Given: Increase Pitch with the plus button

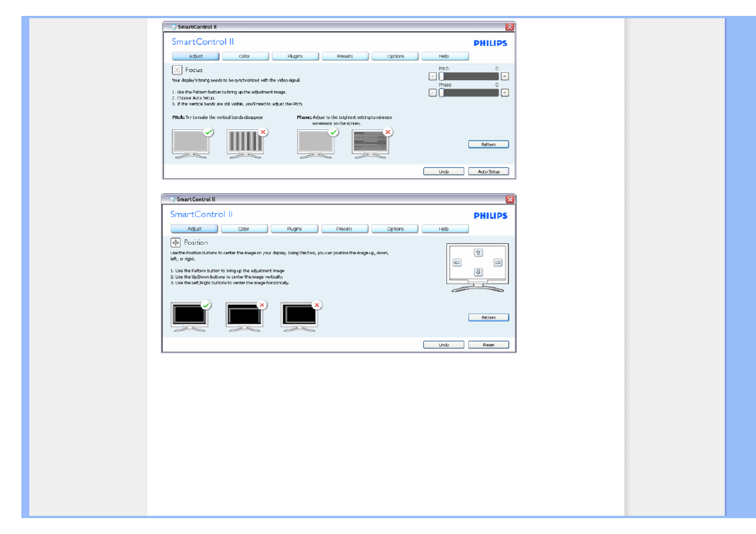Looking at the screenshot, I should 505,76.
